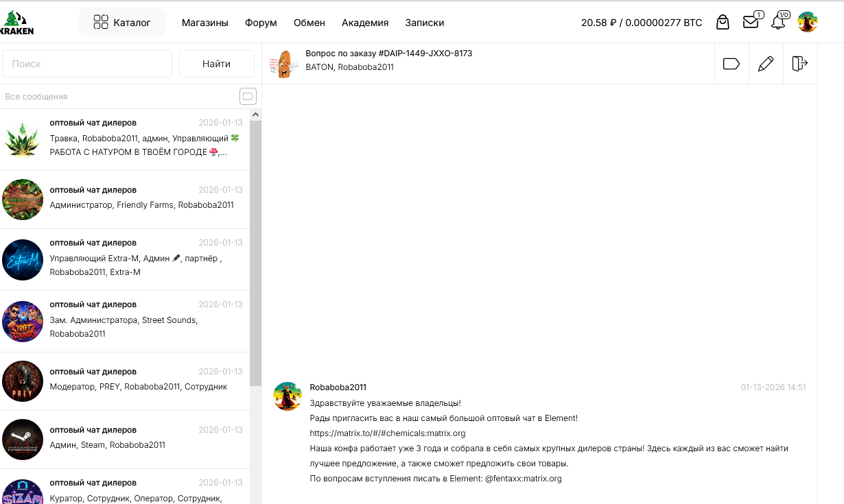Screen dimensions: 844x504
Task: Open the chat with Управляющий Extra-M
Action: 125,260
